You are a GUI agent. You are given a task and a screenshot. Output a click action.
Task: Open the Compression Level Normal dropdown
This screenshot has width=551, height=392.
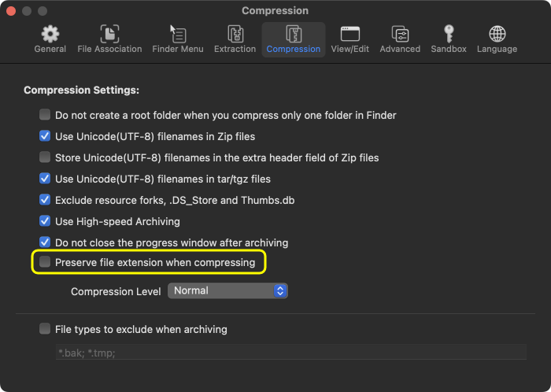tap(227, 290)
